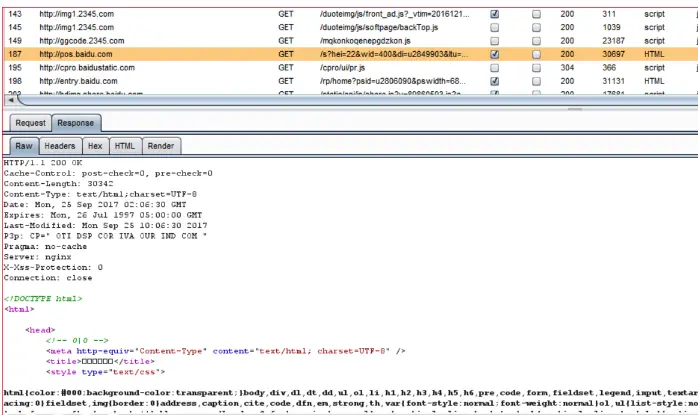698x415 pixels.
Task: Click the /rp/home?psid=u2806090 URL cell
Action: pos(393,81)
